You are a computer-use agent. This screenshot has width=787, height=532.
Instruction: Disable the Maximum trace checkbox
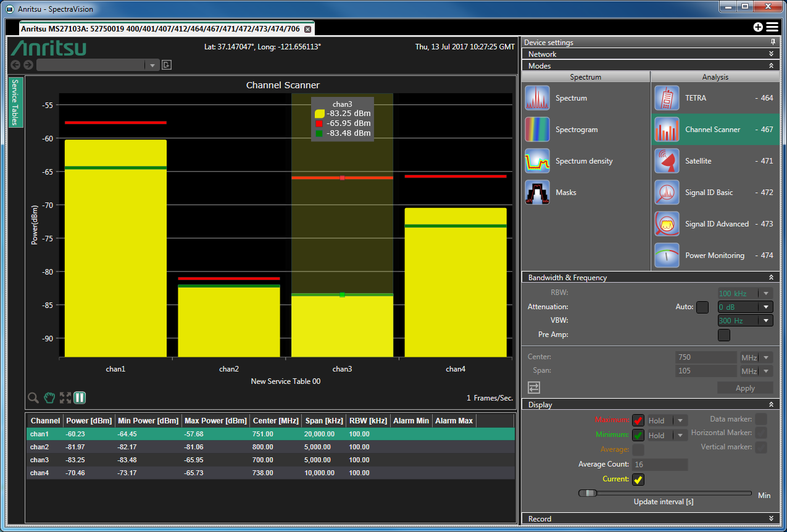coord(638,421)
